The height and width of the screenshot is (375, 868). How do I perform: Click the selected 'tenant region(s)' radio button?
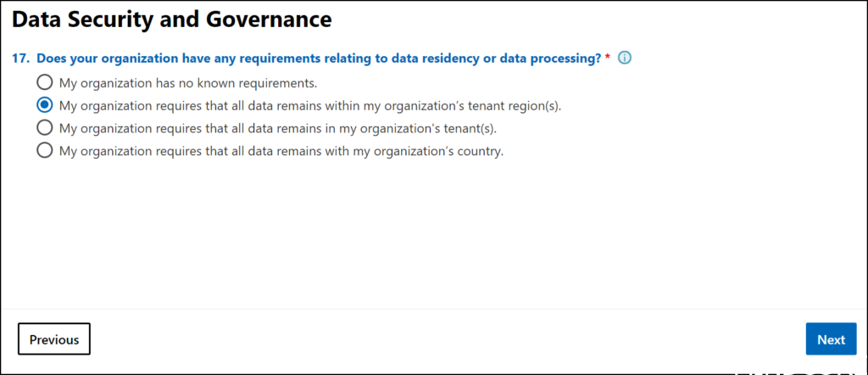(x=44, y=106)
